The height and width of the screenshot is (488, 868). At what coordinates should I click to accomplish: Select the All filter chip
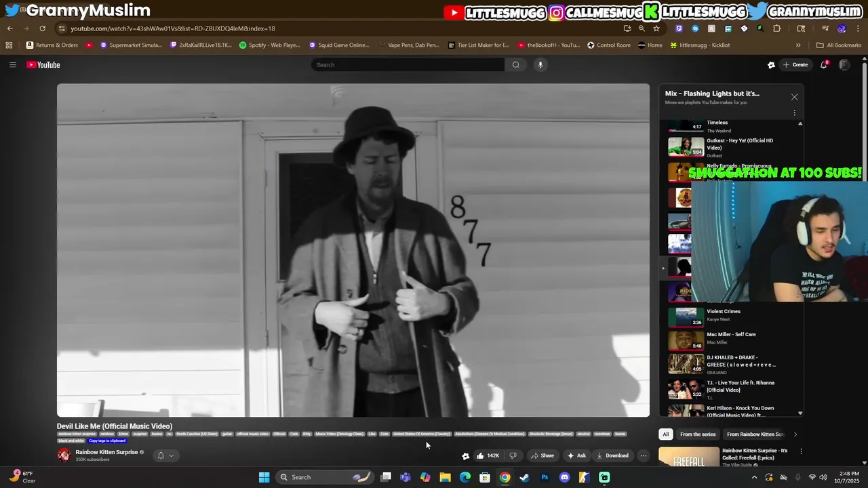pos(666,434)
